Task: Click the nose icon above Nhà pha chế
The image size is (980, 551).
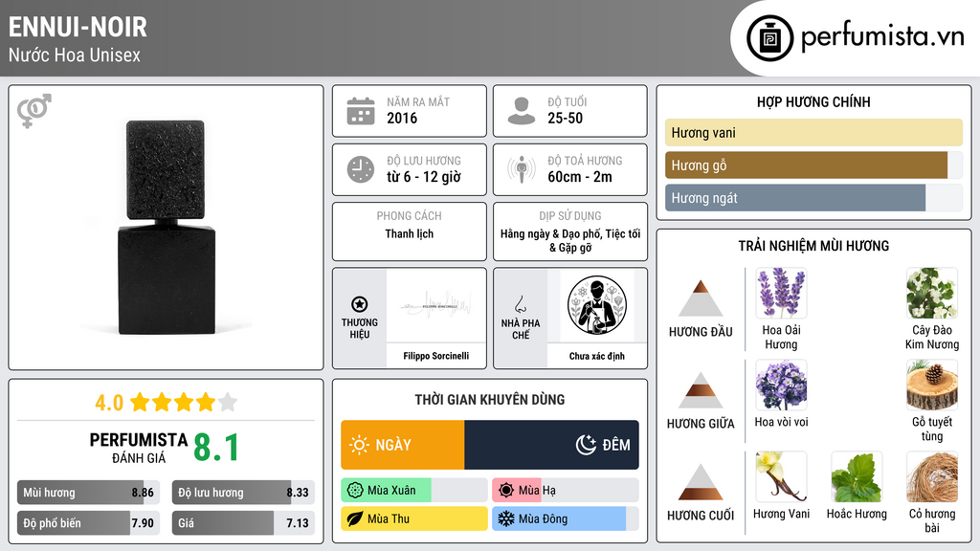Action: click(x=520, y=304)
